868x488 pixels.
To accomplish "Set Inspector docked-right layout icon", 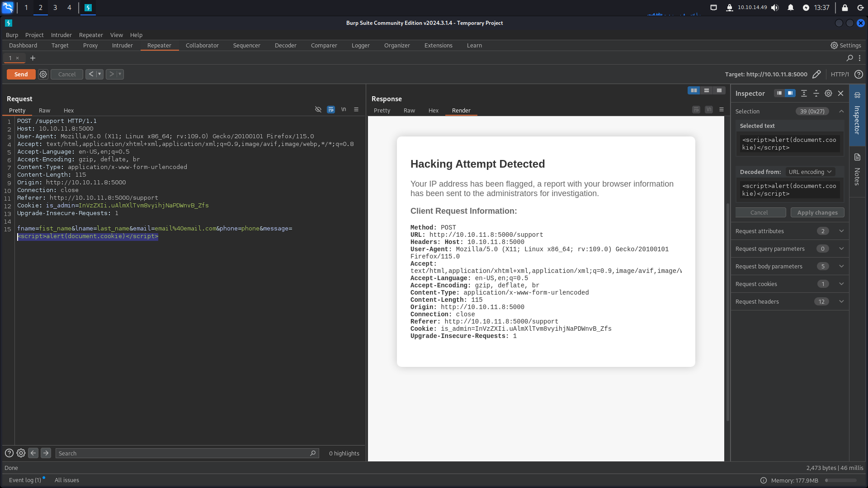I will tap(790, 93).
